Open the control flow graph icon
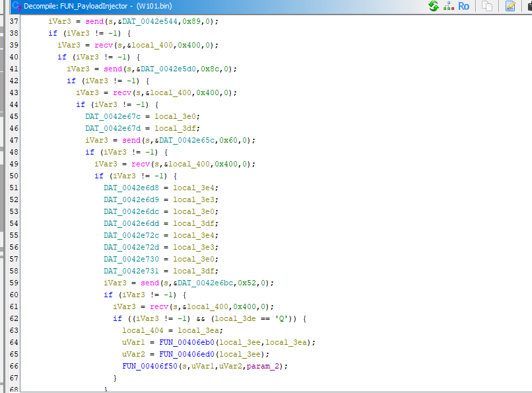The width and height of the screenshot is (532, 393). tap(448, 6)
